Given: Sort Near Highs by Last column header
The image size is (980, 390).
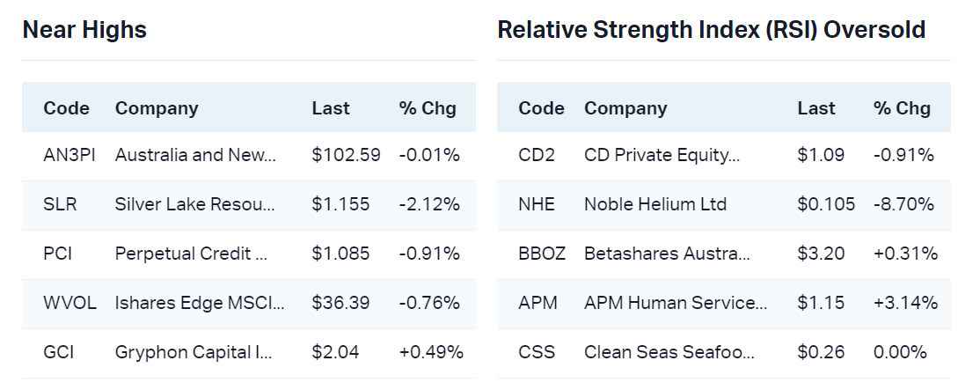Looking at the screenshot, I should click(x=331, y=108).
